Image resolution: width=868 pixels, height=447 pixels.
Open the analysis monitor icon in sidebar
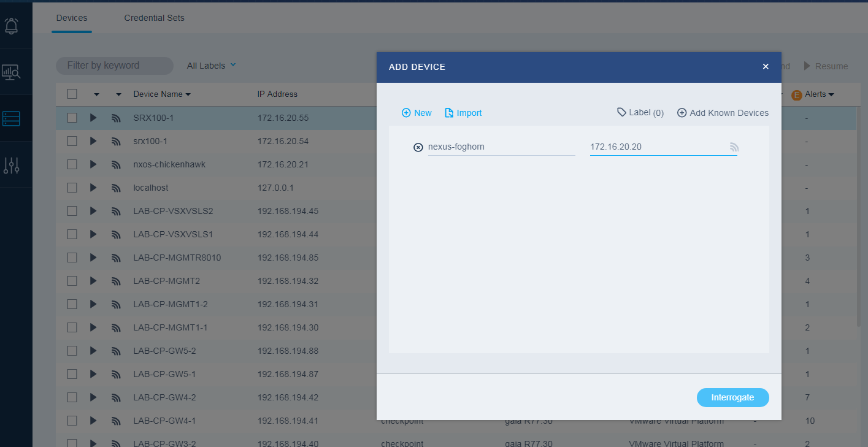click(12, 72)
